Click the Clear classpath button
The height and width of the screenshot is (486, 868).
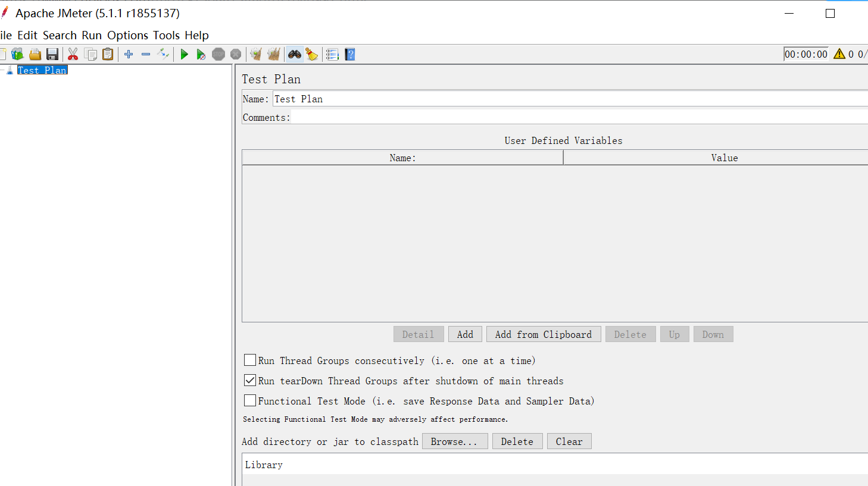[569, 441]
